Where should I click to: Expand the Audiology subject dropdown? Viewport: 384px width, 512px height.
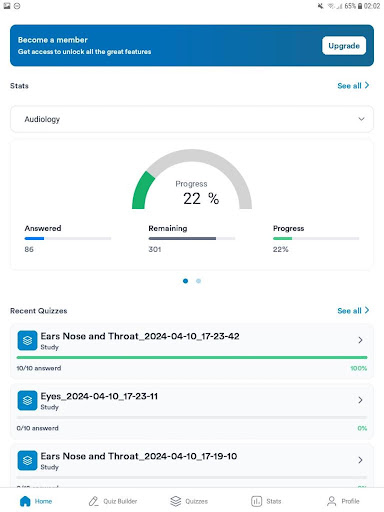192,119
